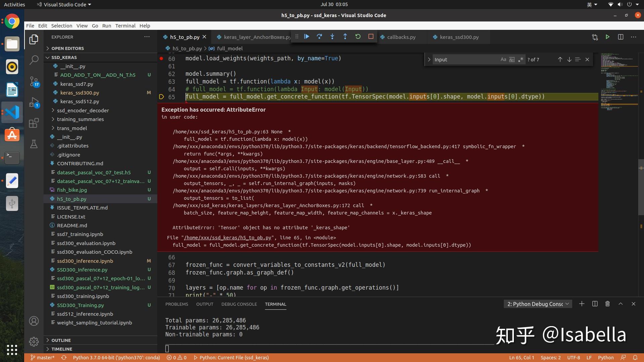The image size is (644, 362).
Task: Open the Python Debug Console terminal dropdown
Action: [x=538, y=304]
